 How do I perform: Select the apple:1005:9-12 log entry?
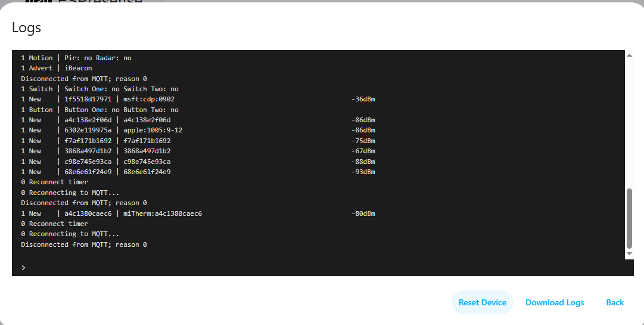pos(153,130)
